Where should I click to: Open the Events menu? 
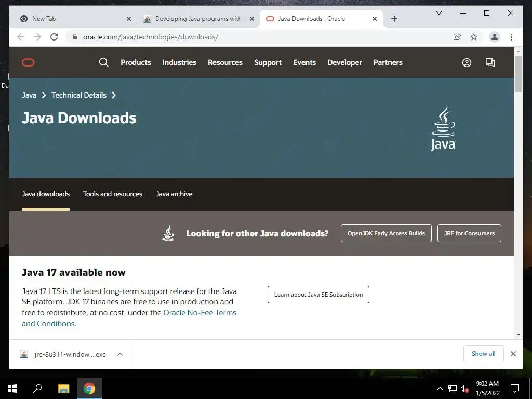coord(304,62)
